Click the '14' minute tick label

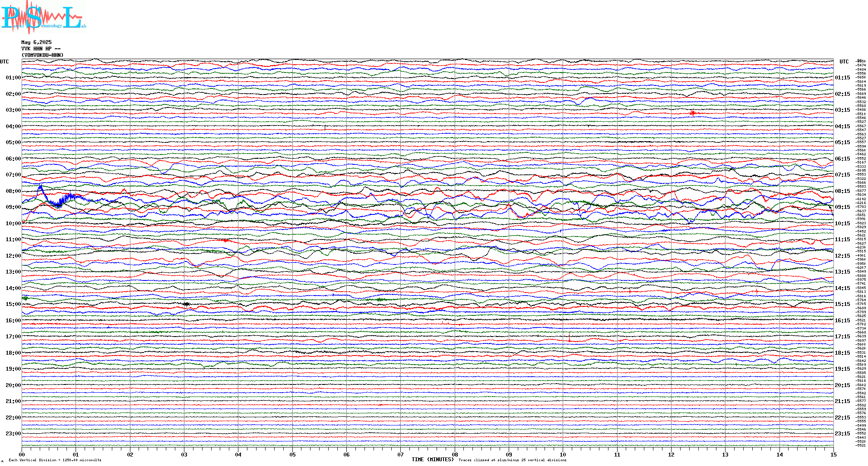pos(779,454)
